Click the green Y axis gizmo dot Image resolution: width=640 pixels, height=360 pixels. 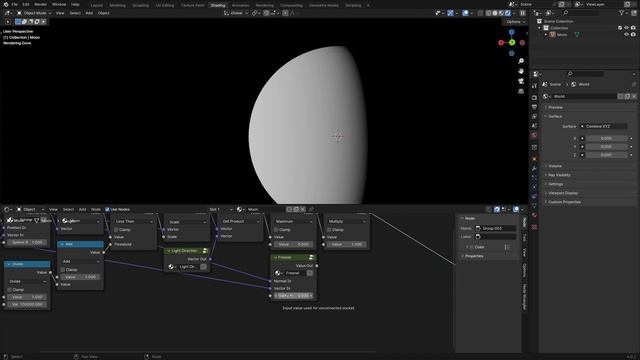click(512, 42)
